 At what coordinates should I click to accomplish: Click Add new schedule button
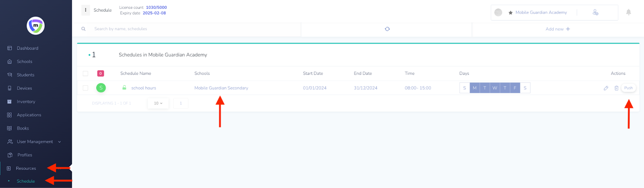(x=557, y=29)
